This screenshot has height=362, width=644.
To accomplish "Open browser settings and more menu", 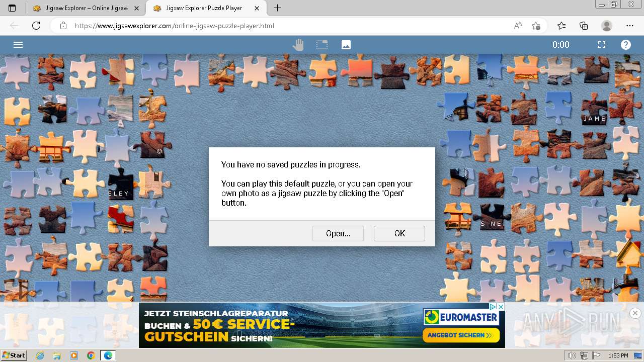I will [630, 26].
